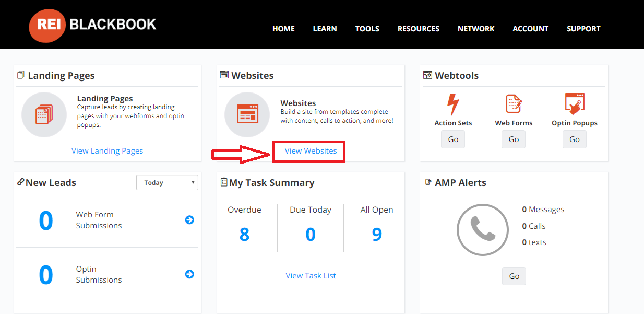Click the 'Due Today' label

pos(311,210)
